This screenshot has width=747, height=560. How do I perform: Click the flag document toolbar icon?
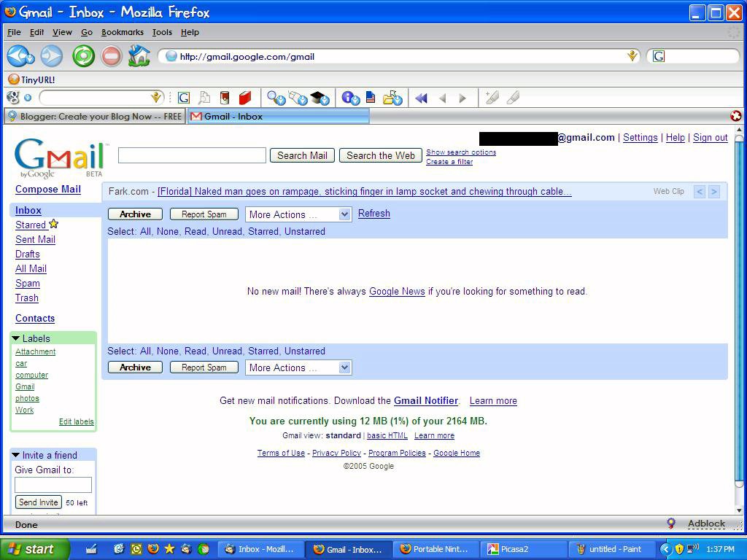(x=371, y=98)
